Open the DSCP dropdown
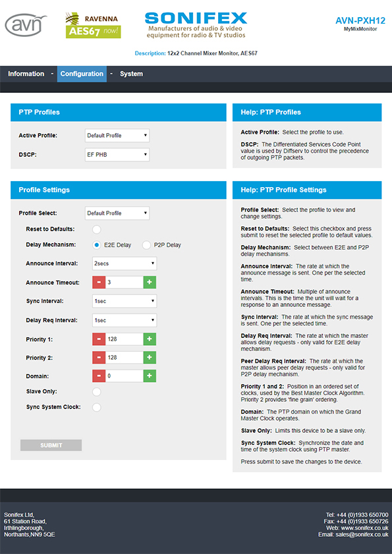 coord(117,154)
